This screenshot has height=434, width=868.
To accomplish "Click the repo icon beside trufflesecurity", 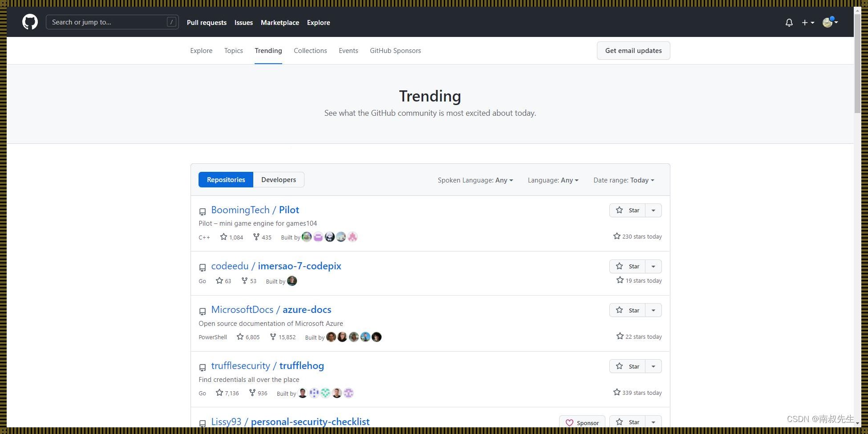I will (203, 368).
